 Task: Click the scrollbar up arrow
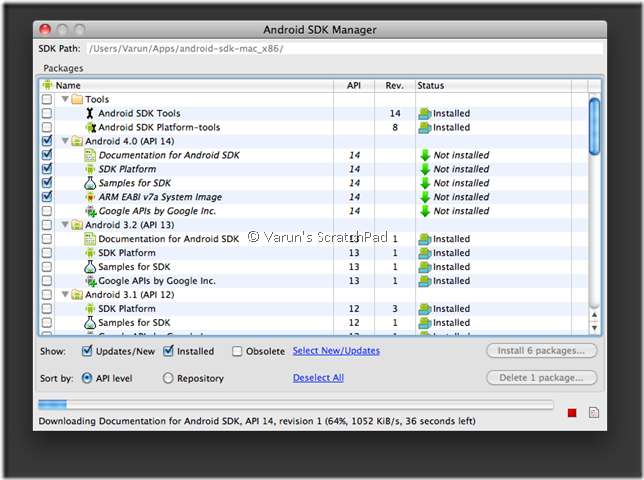point(594,315)
